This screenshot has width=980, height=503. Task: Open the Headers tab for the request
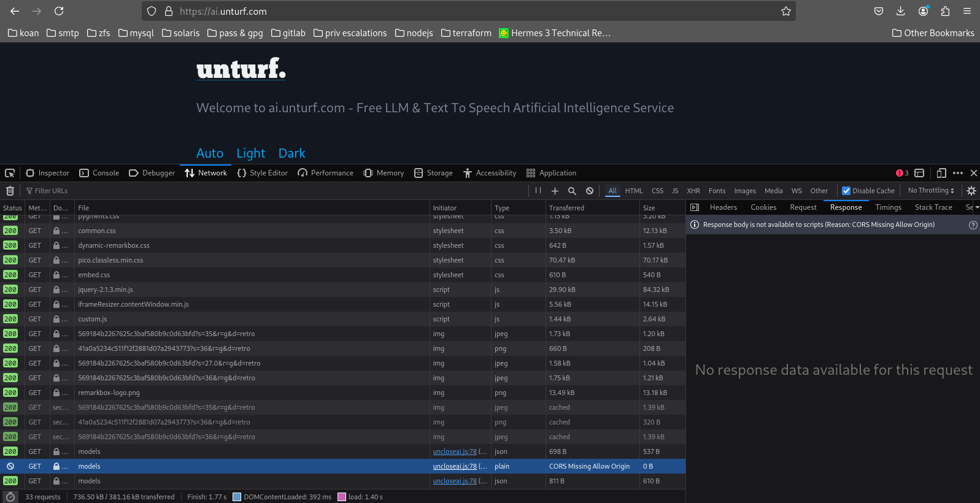tap(723, 207)
